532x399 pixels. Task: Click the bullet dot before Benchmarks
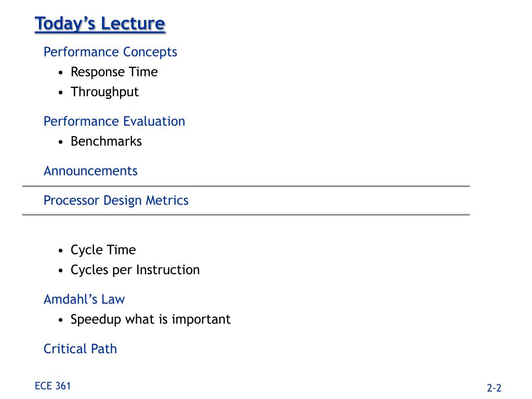click(61, 142)
